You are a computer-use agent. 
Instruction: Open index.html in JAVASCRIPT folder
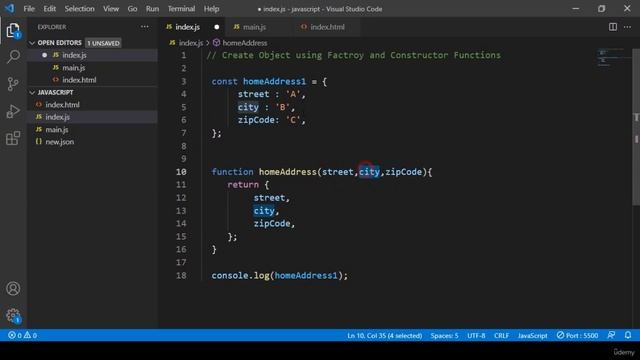[92, 104]
